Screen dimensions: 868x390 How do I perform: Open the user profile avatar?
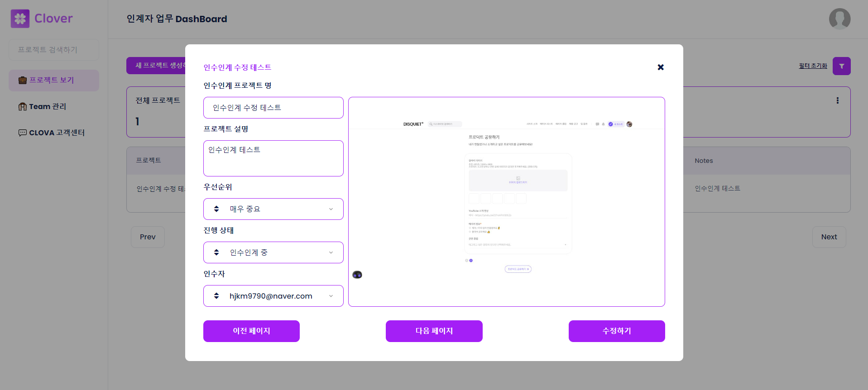coord(839,19)
